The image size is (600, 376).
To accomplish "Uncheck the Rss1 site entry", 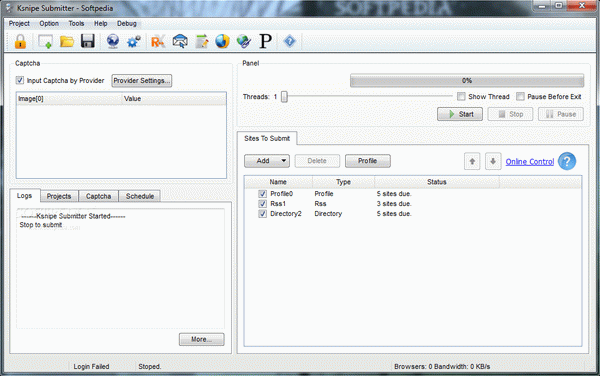I will [262, 203].
